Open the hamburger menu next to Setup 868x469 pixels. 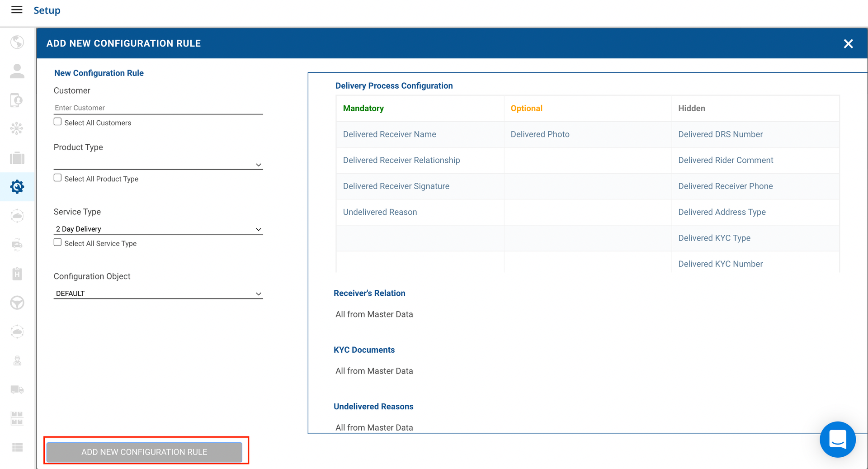(17, 10)
